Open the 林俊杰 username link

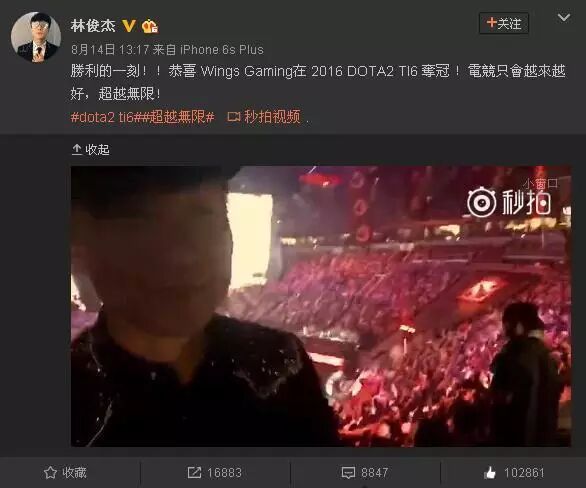pos(93,25)
